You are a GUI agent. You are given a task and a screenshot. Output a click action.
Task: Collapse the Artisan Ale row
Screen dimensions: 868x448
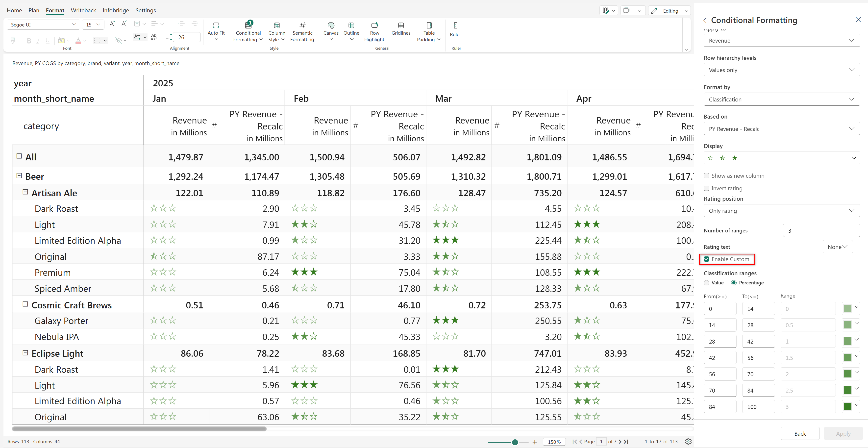pyautogui.click(x=25, y=192)
